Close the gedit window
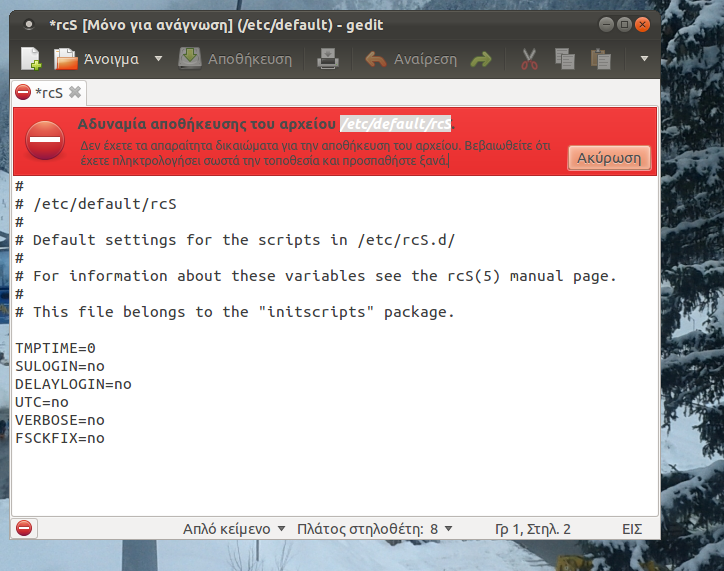This screenshot has width=724, height=571. click(642, 24)
